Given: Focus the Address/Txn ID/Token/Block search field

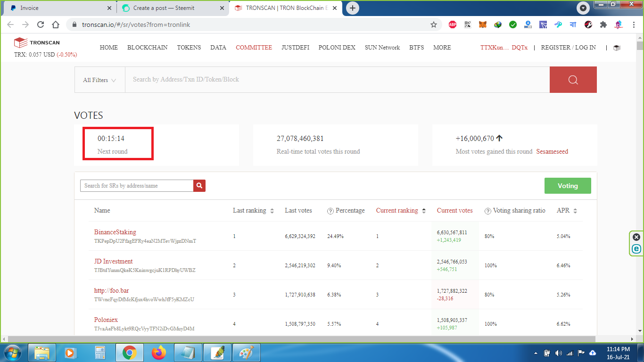Looking at the screenshot, I should click(x=337, y=80).
